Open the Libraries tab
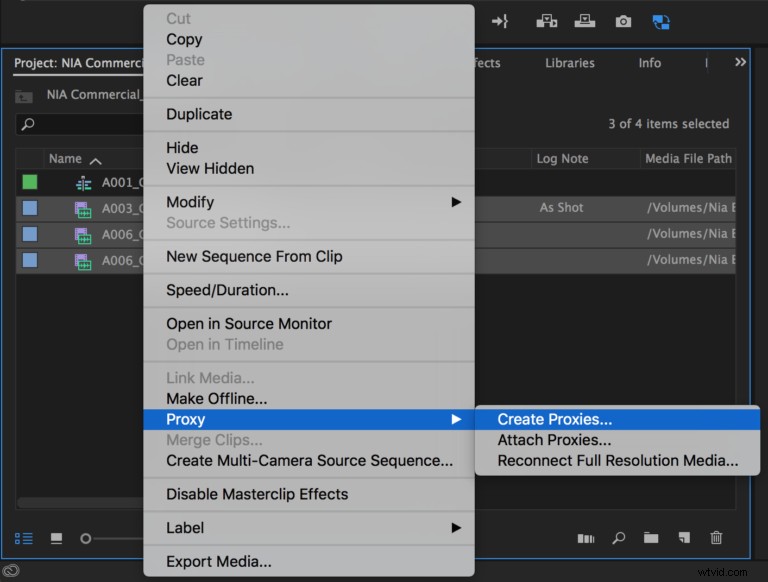This screenshot has width=768, height=582. pos(570,63)
